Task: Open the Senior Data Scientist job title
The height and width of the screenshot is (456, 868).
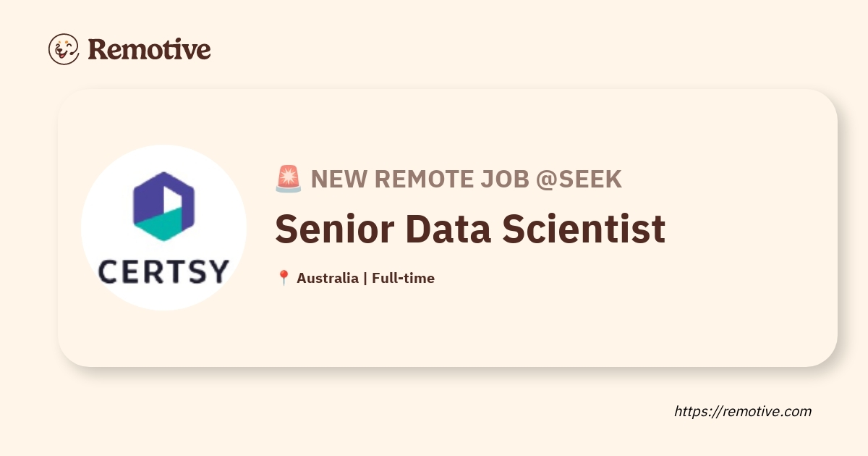Action: point(470,229)
